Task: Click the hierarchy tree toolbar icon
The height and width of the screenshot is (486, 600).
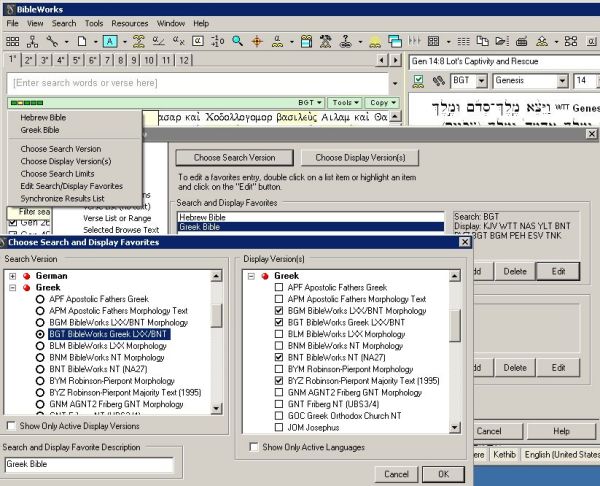Action: click(32, 41)
